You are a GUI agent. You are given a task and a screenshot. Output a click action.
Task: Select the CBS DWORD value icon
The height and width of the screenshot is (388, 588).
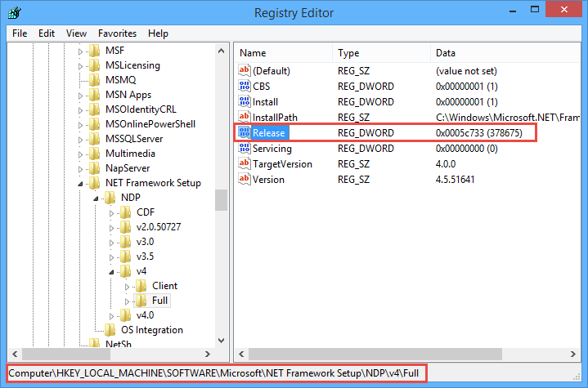[244, 86]
